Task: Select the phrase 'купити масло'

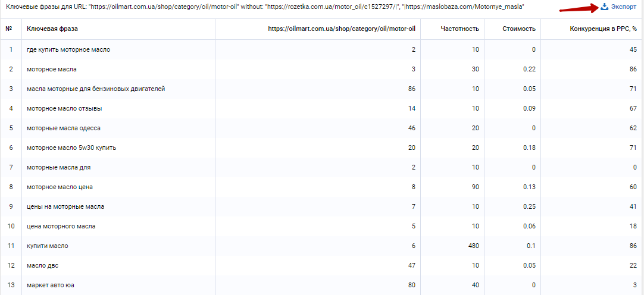Action: click(x=48, y=246)
